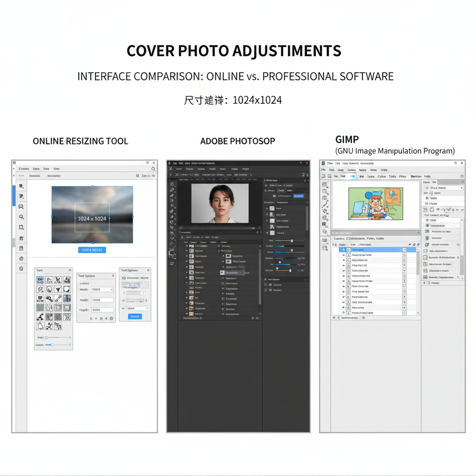
Task: Photoshop: expand first row in lower layer list
Action: [187, 246]
